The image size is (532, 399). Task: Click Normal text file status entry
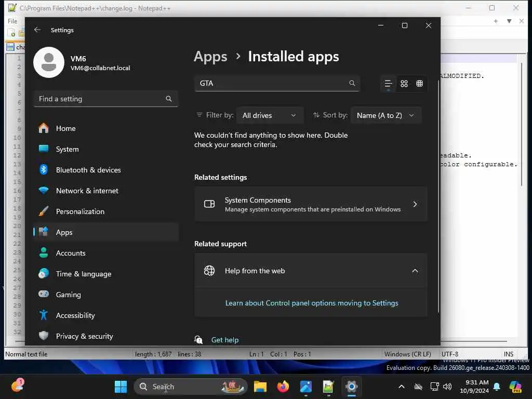click(x=26, y=354)
